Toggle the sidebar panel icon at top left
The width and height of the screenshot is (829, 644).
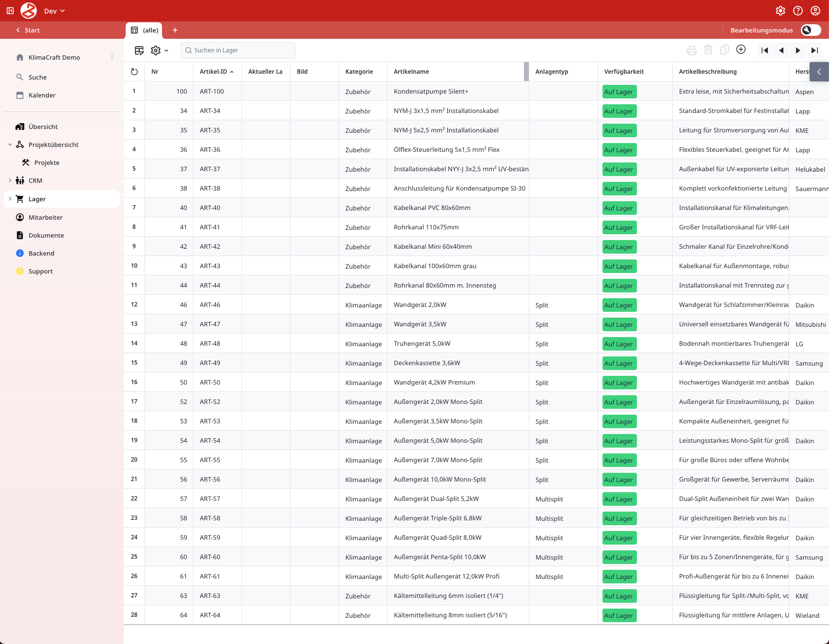pos(10,11)
